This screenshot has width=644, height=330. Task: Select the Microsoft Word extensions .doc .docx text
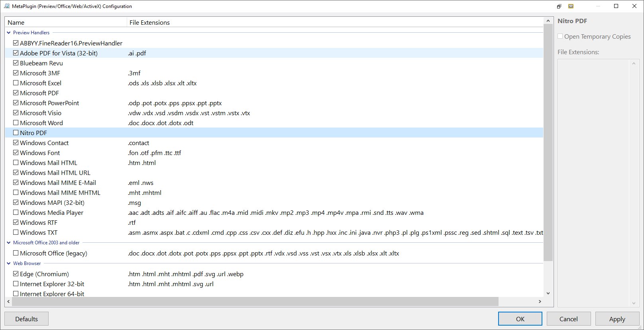pyautogui.click(x=161, y=123)
